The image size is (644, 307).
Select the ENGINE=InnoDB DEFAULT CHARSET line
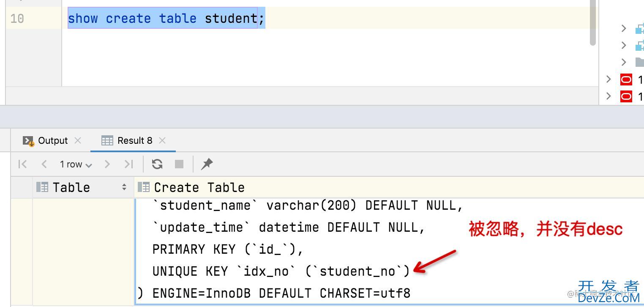[x=274, y=293]
